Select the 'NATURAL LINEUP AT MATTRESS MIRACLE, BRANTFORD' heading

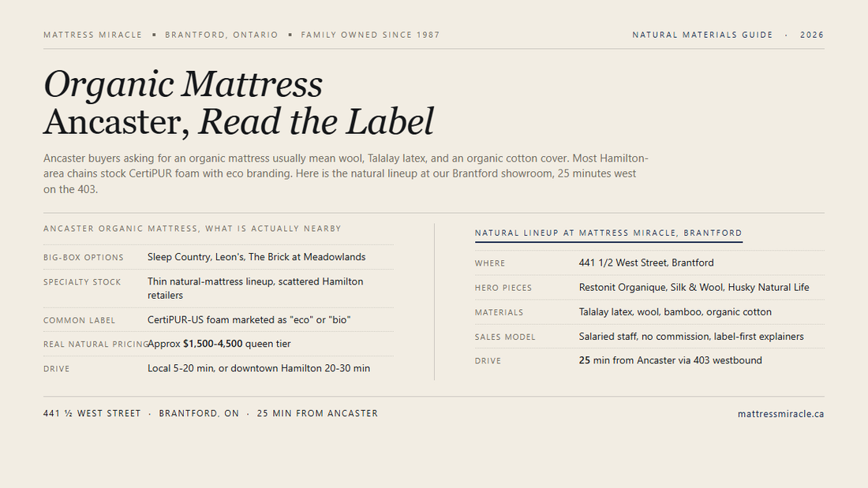coord(608,233)
